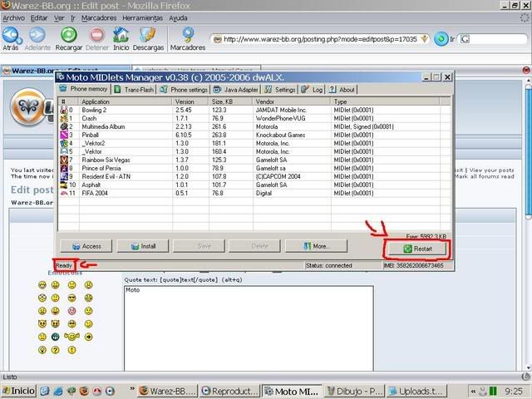Image resolution: width=532 pixels, height=399 pixels.
Task: Sort list by Application column header
Action: pyautogui.click(x=126, y=101)
